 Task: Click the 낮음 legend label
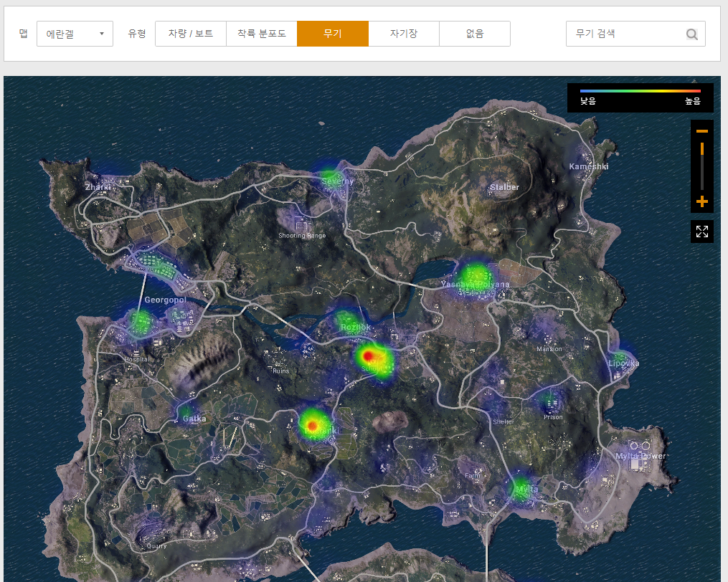588,101
